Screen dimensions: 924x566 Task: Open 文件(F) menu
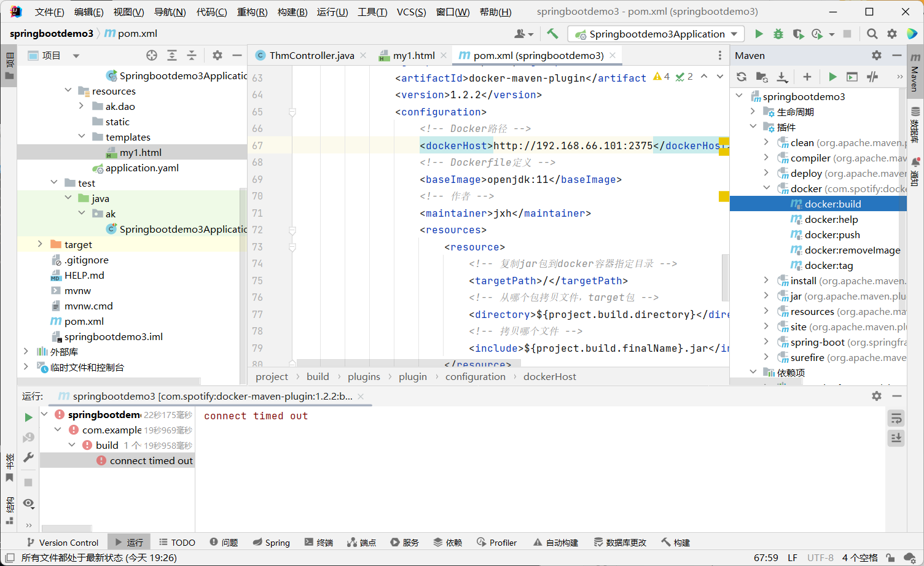(x=50, y=12)
